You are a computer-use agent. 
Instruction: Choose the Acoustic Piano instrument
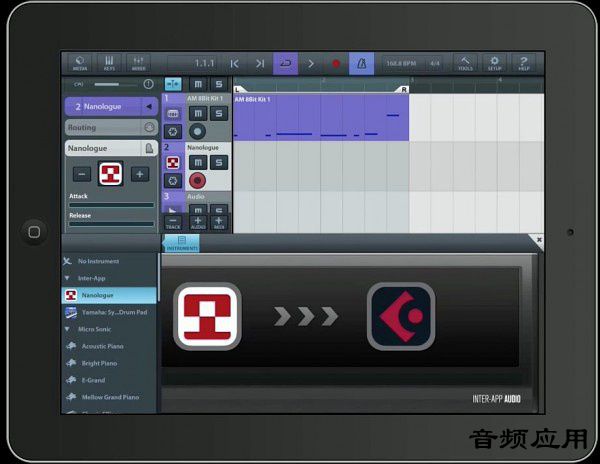(109, 346)
